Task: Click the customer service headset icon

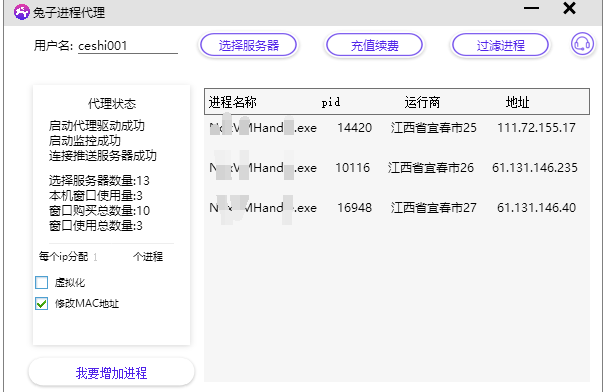Action: click(582, 44)
